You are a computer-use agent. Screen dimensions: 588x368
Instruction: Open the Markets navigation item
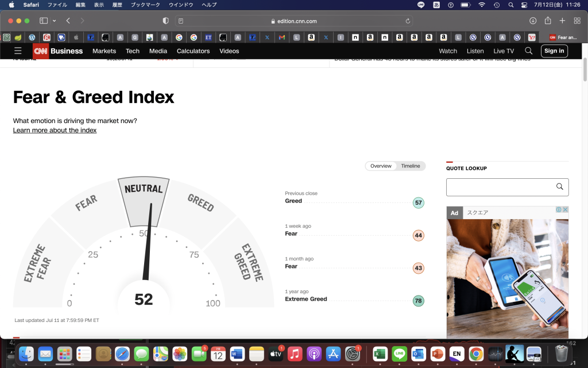click(104, 51)
